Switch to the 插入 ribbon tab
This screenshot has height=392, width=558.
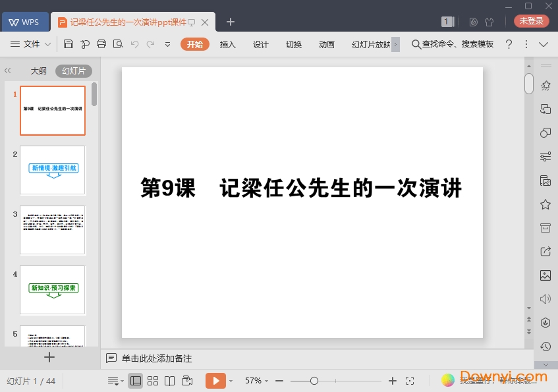click(227, 44)
